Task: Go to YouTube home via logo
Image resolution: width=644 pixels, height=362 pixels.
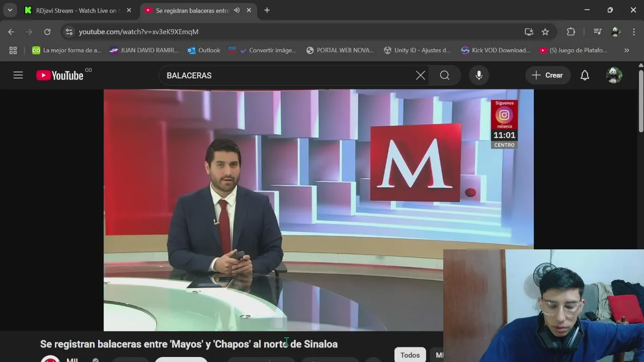Action: click(60, 75)
